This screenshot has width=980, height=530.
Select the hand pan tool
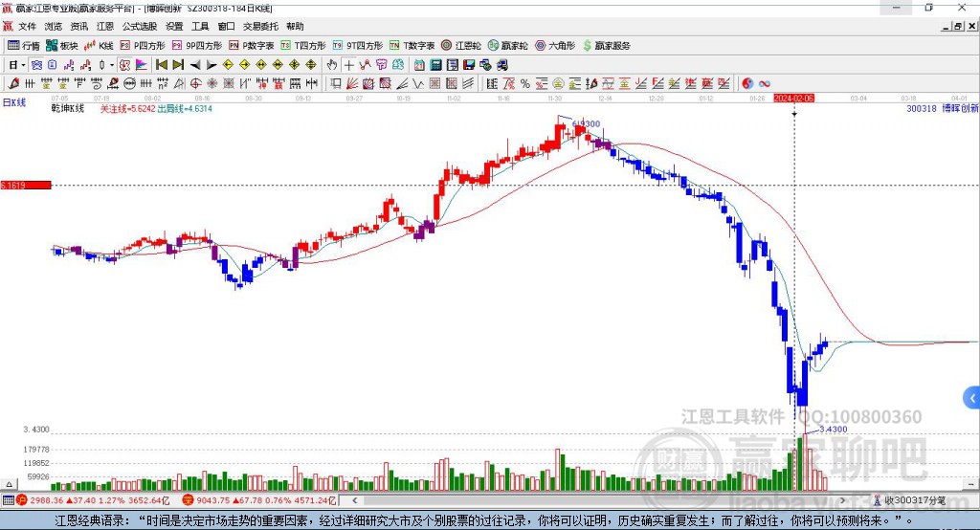tap(332, 65)
